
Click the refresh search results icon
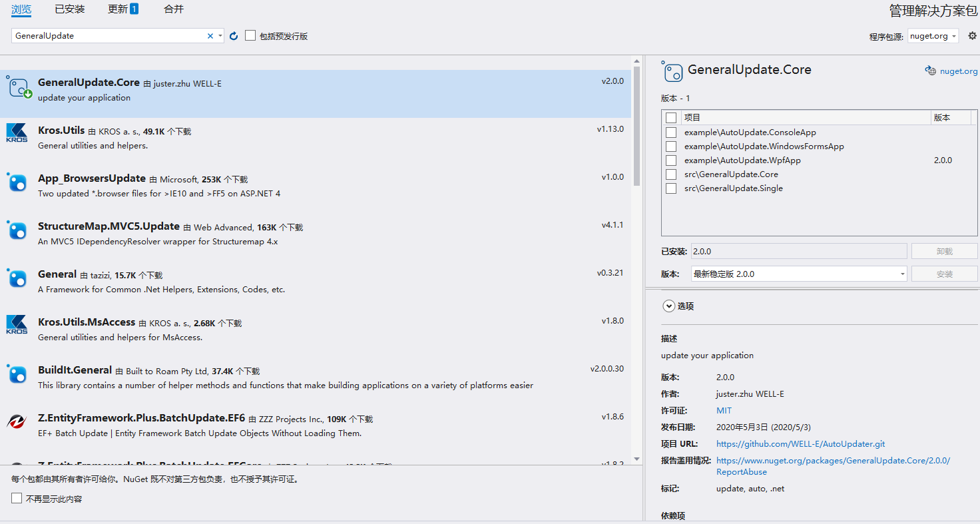233,35
